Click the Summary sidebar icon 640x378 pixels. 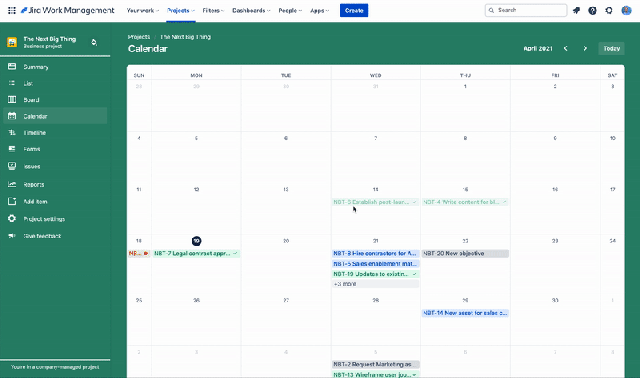12,67
